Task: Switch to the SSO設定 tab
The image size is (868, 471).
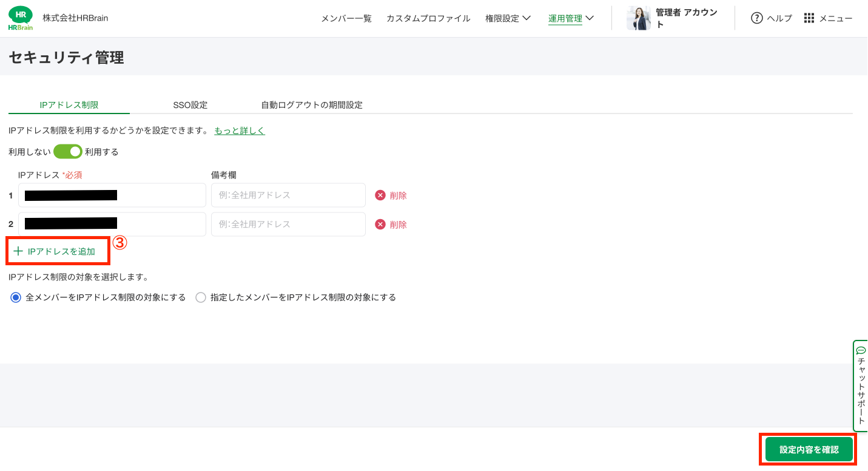Action: 190,105
